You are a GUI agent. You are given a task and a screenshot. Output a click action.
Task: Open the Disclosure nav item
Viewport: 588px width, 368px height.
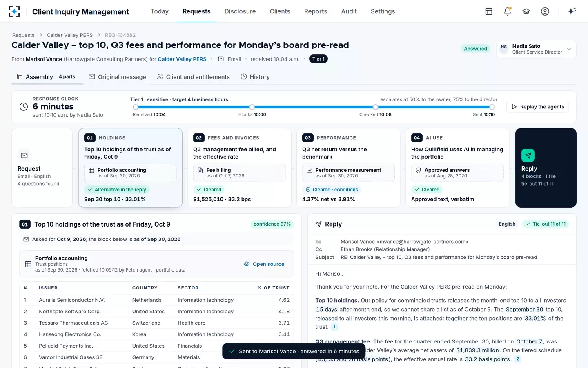point(240,11)
